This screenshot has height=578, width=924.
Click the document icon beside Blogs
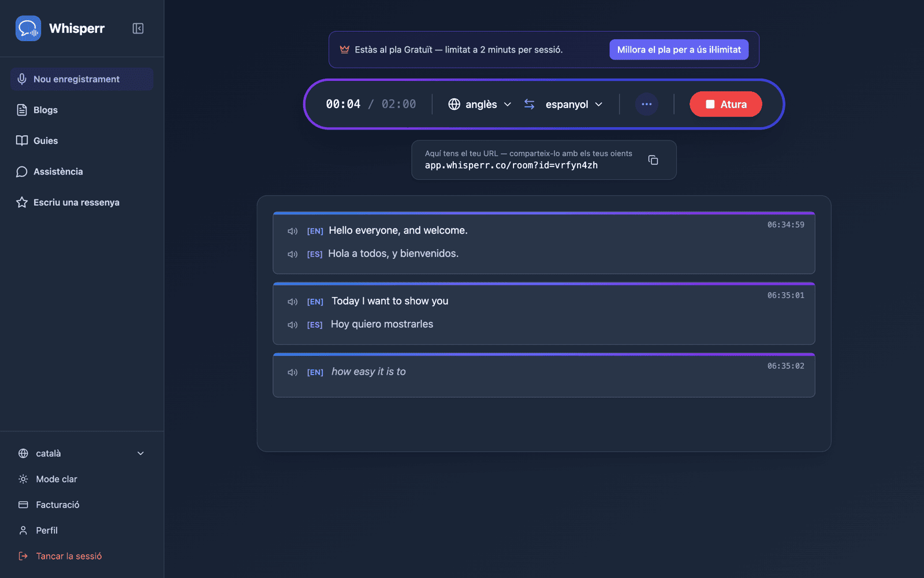coord(22,110)
